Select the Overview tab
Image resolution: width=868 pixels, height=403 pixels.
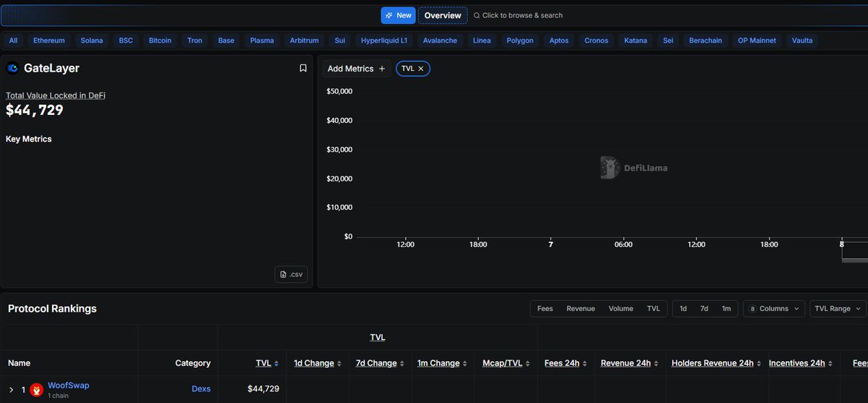[x=443, y=15]
